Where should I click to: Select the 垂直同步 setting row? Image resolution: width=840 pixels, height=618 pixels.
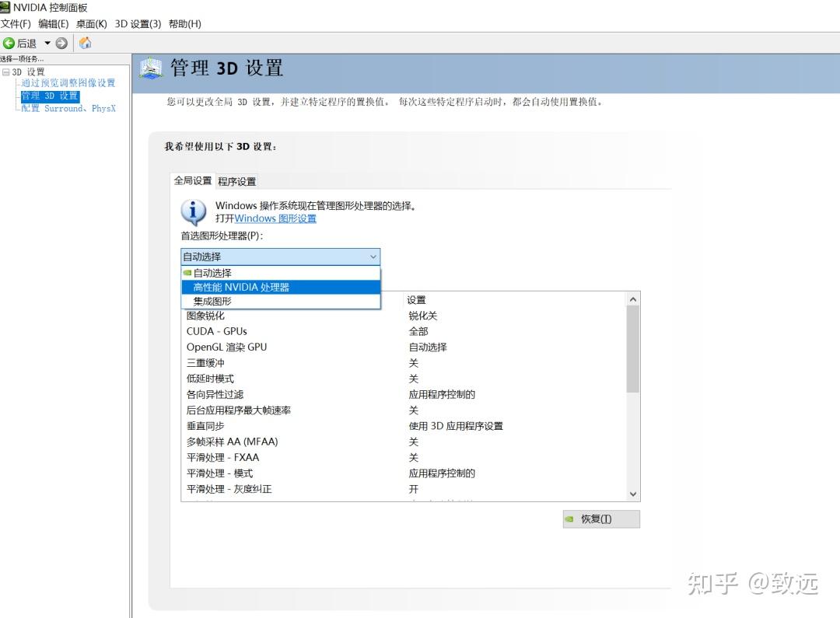(x=404, y=426)
